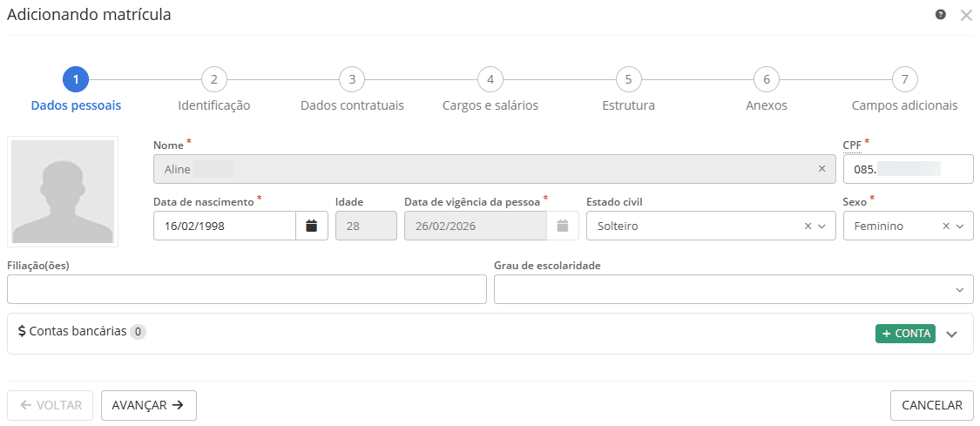Open the Sexo dropdown arrow

pyautogui.click(x=960, y=227)
